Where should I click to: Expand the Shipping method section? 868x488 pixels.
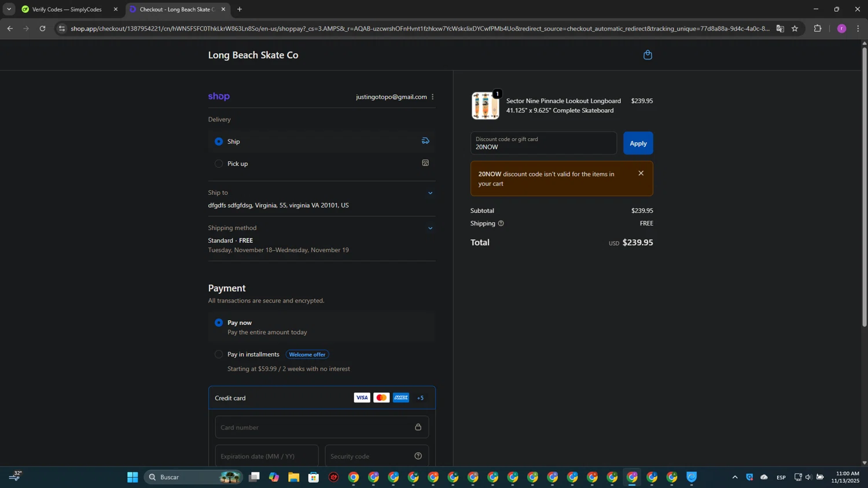[x=430, y=228]
